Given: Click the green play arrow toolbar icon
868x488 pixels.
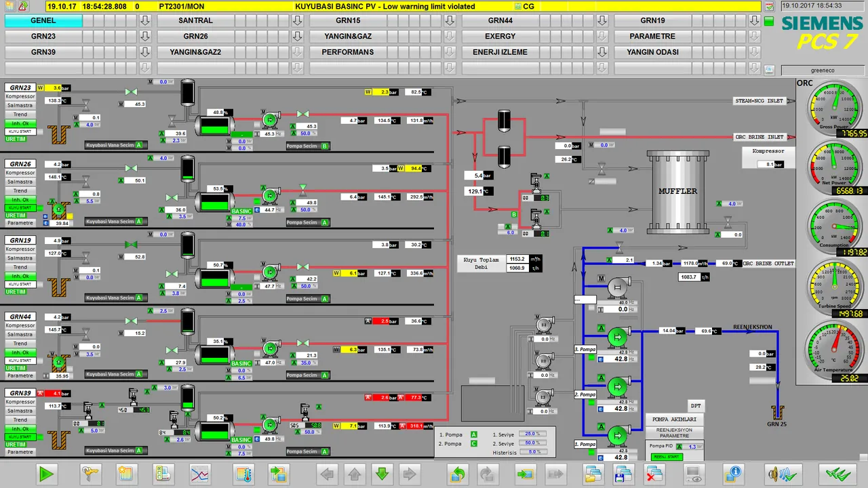Looking at the screenshot, I should click(x=46, y=474).
